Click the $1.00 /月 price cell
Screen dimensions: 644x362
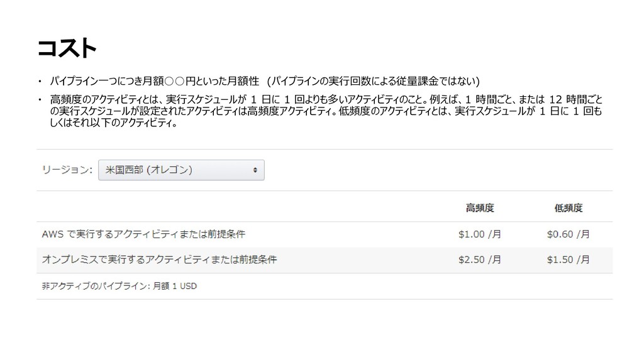[480, 234]
